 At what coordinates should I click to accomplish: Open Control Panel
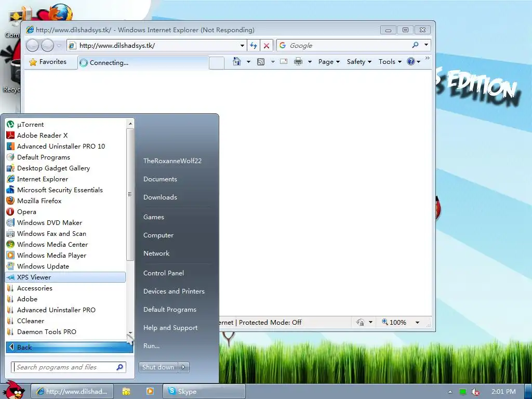pyautogui.click(x=164, y=273)
